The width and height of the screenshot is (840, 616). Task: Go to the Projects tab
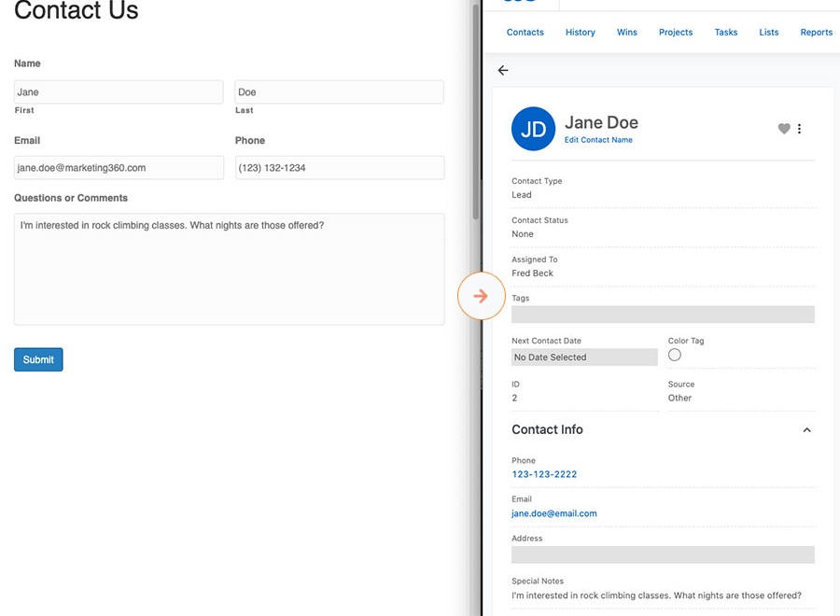pyautogui.click(x=676, y=32)
